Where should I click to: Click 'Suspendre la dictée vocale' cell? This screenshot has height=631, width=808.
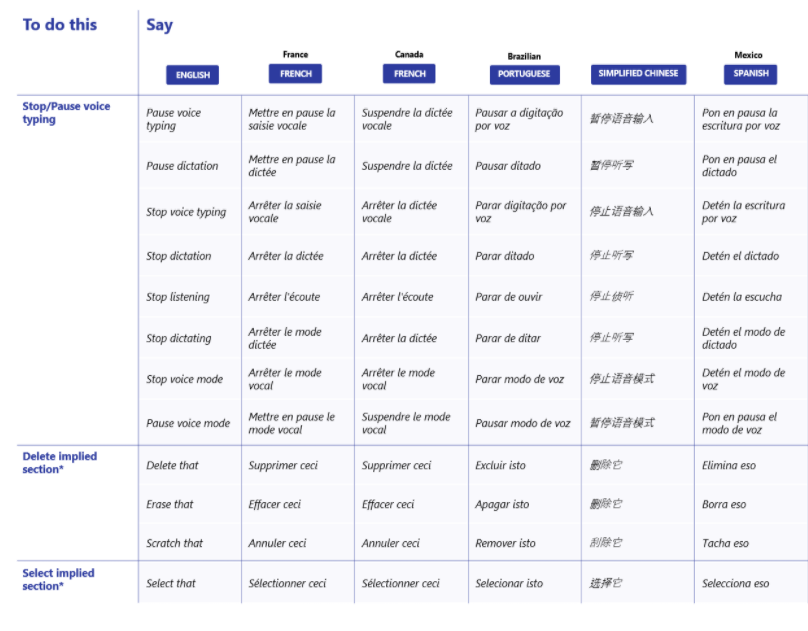(406, 119)
